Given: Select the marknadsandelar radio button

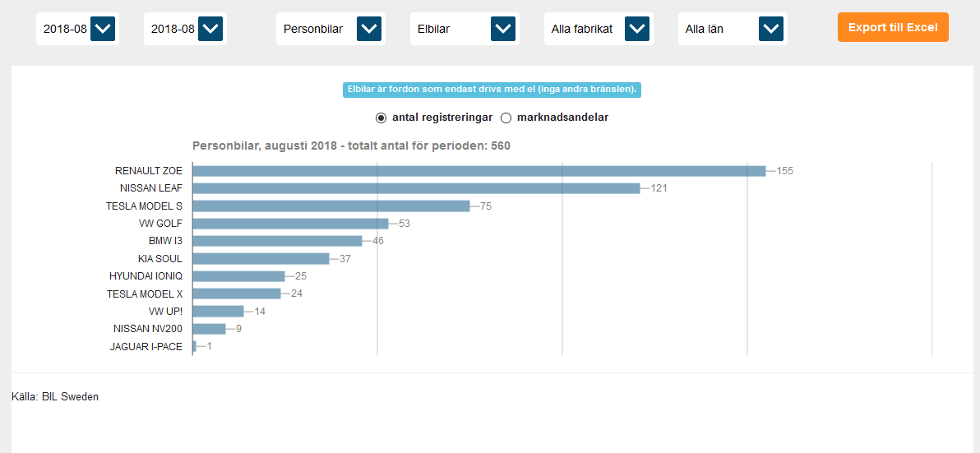Looking at the screenshot, I should (x=506, y=118).
